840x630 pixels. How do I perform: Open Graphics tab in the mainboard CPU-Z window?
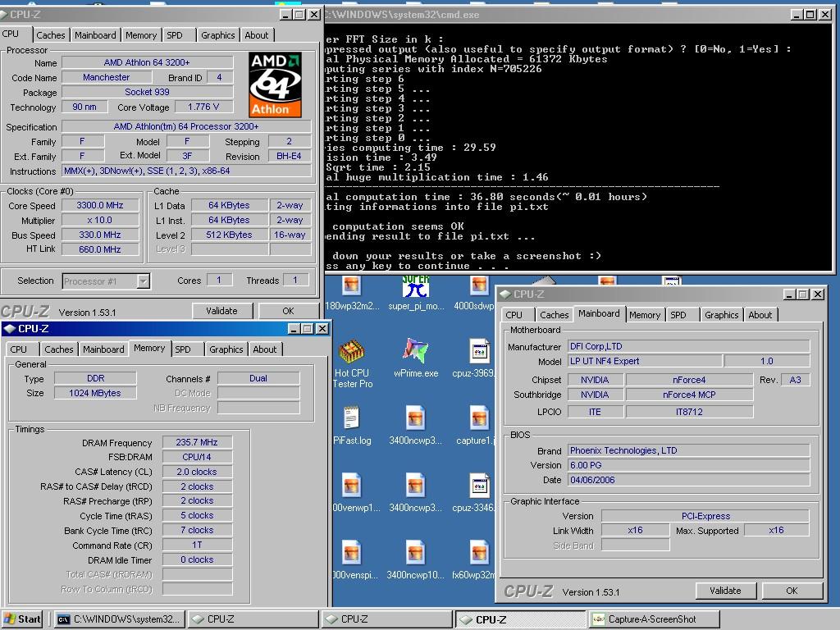[x=722, y=315]
